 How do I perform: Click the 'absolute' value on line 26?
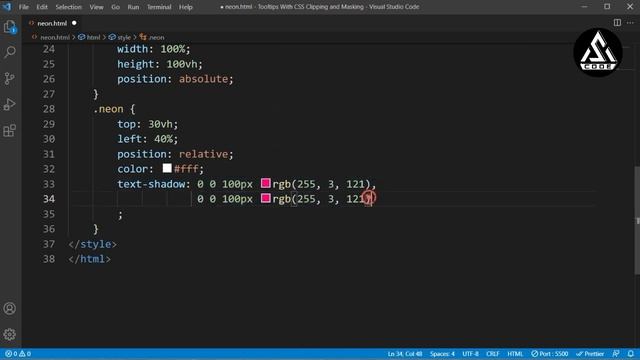click(x=203, y=79)
